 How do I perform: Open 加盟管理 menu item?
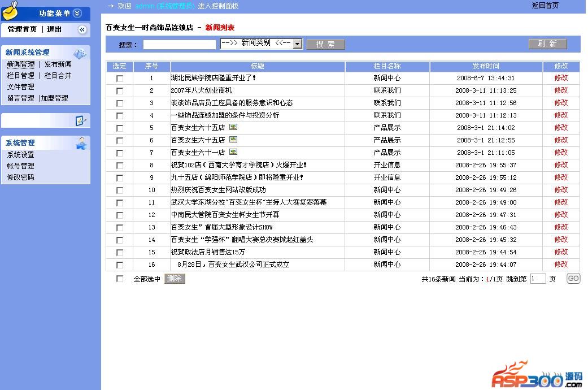click(54, 98)
